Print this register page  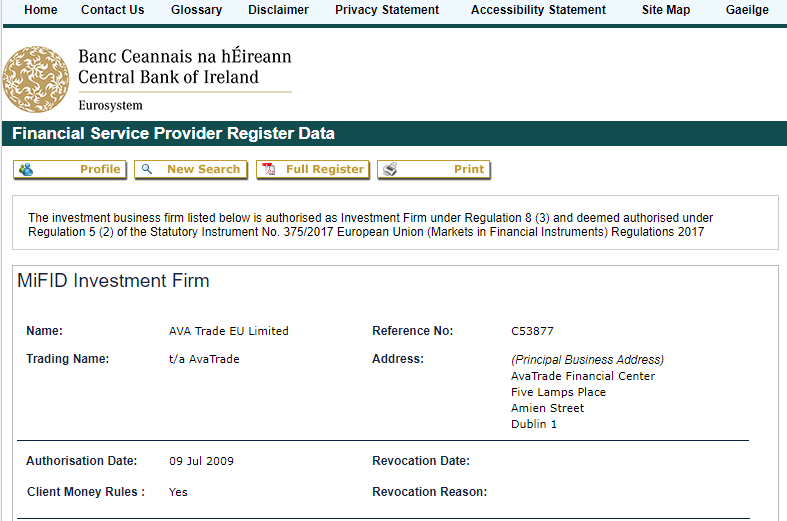click(468, 170)
